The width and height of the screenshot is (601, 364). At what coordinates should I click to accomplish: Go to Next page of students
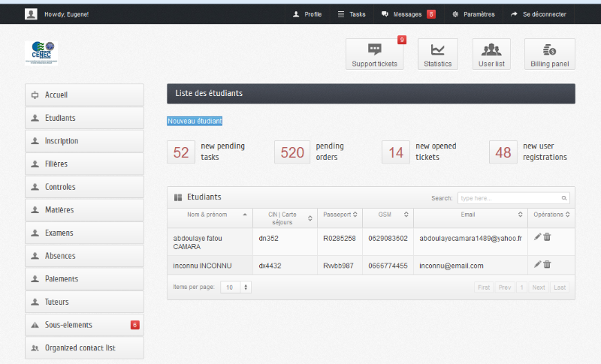coord(538,287)
